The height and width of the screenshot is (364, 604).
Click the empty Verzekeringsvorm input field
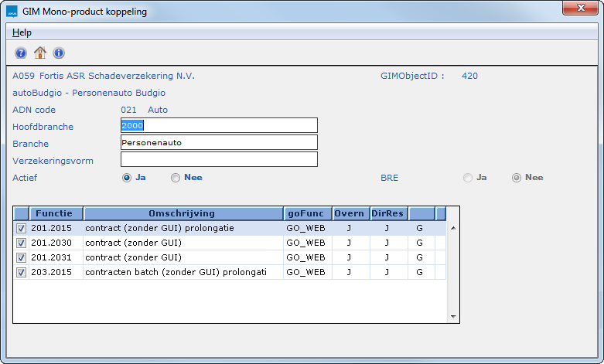point(219,159)
